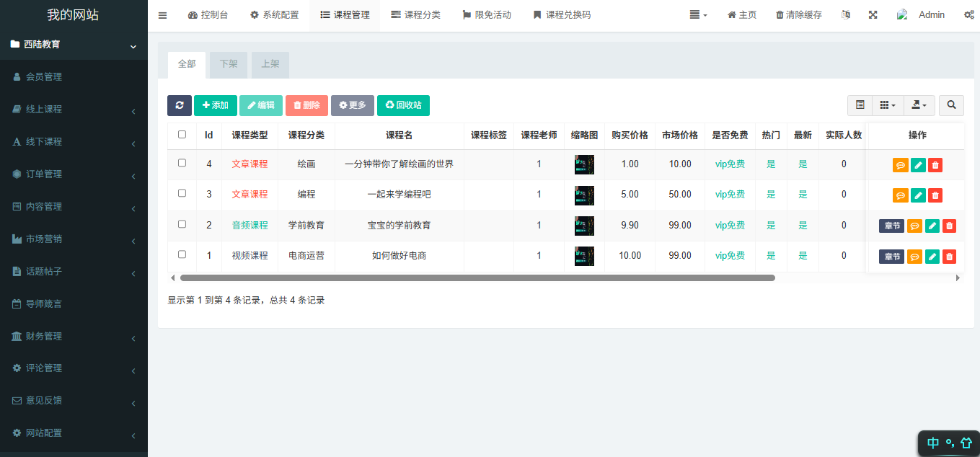Enter fullscreen mode via the expand icon
Viewport: 980px width, 457px height.
(873, 14)
